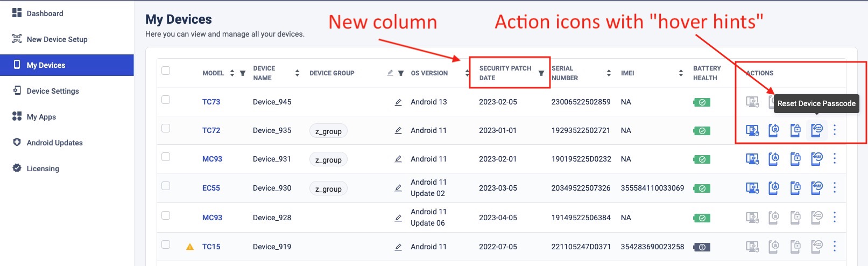
Task: Go to Android Updates in sidebar
Action: [54, 143]
